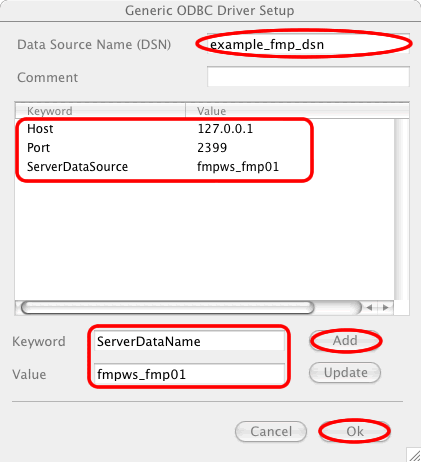The height and width of the screenshot is (462, 421).
Task: Click the Update button
Action: (x=345, y=373)
